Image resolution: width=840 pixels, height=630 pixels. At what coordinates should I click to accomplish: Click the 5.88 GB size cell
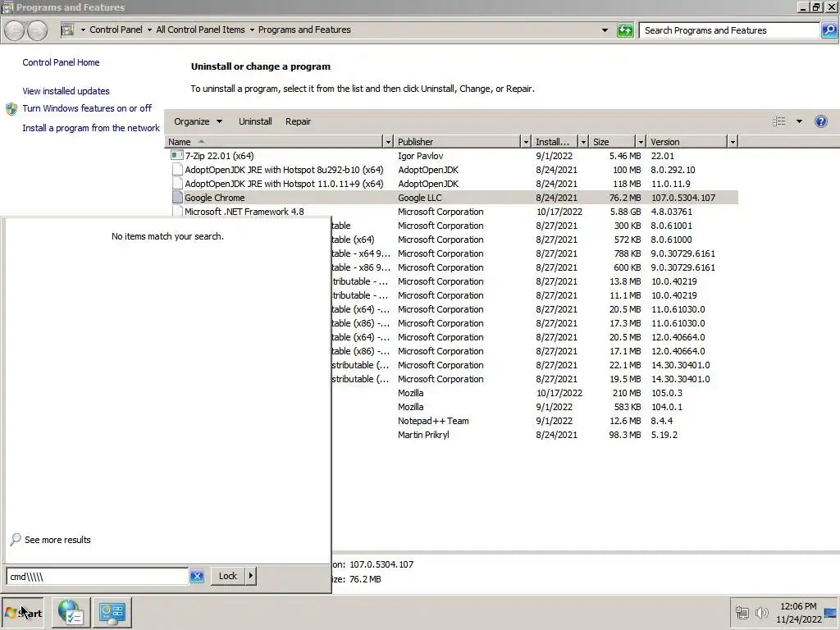(625, 212)
